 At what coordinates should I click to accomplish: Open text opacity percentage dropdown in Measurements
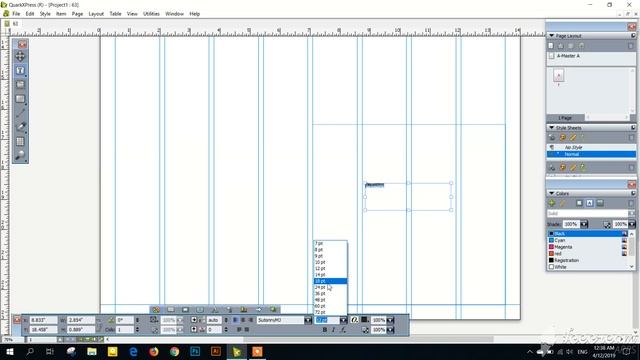click(391, 329)
